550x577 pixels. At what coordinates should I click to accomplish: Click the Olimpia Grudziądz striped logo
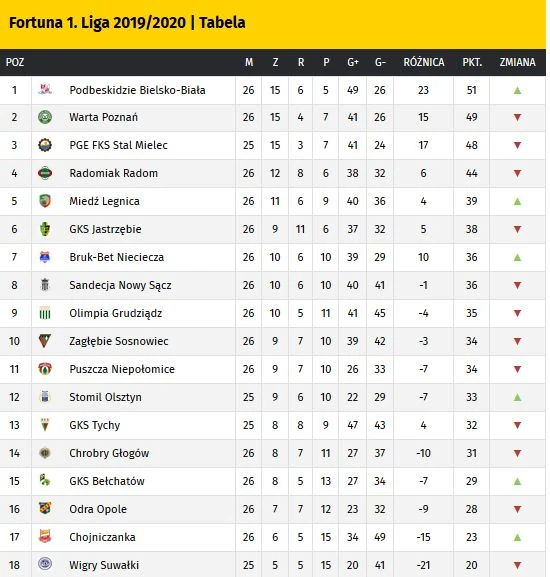point(45,313)
